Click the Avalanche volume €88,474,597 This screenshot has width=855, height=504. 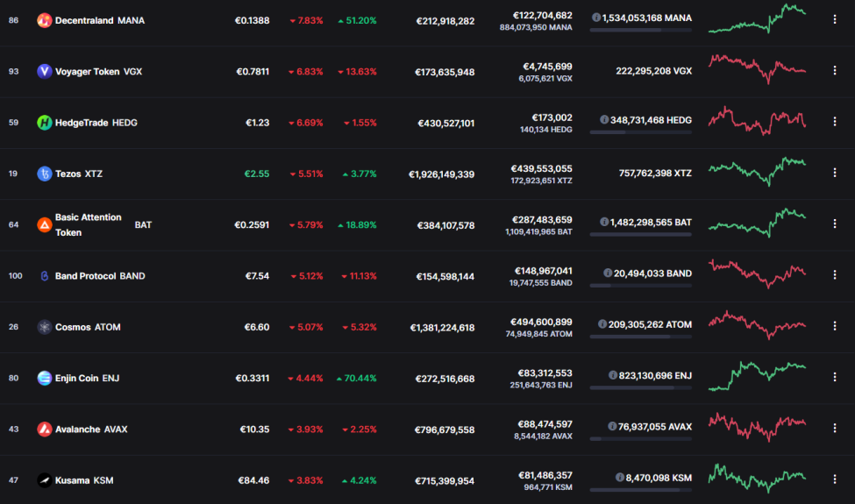pyautogui.click(x=545, y=424)
